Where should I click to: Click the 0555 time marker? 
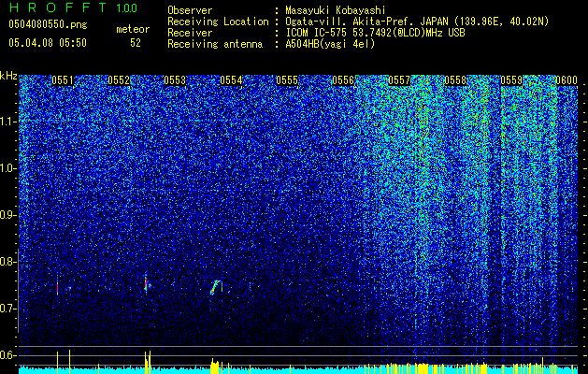(287, 80)
